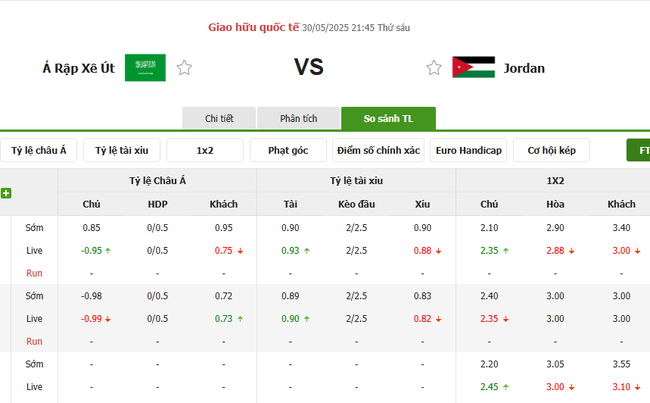Click the Jordan flag icon
This screenshot has height=403, width=650.
[473, 68]
